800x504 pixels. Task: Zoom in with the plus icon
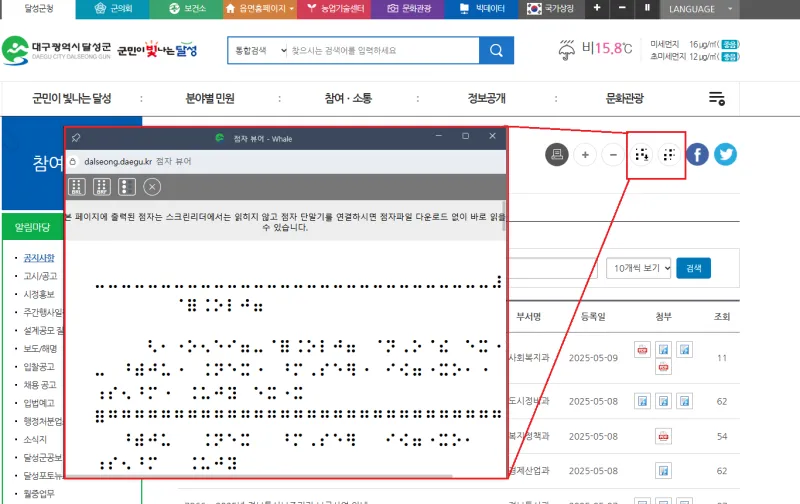(585, 154)
